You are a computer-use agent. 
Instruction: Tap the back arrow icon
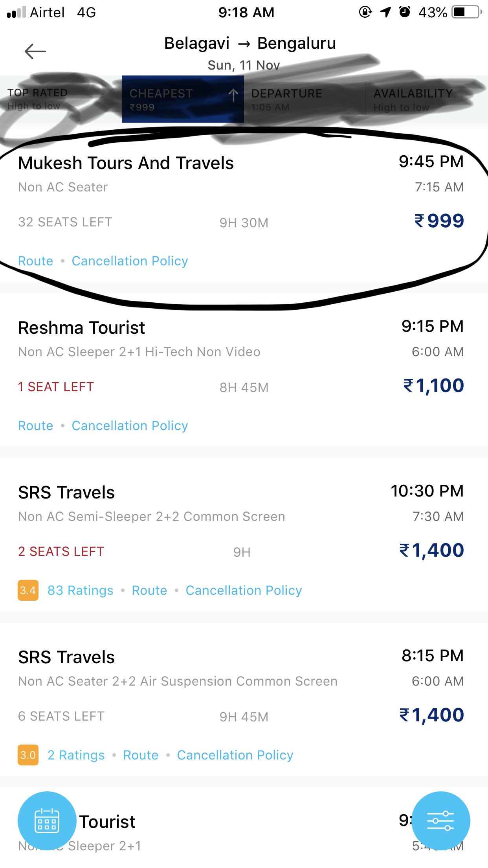click(x=35, y=51)
